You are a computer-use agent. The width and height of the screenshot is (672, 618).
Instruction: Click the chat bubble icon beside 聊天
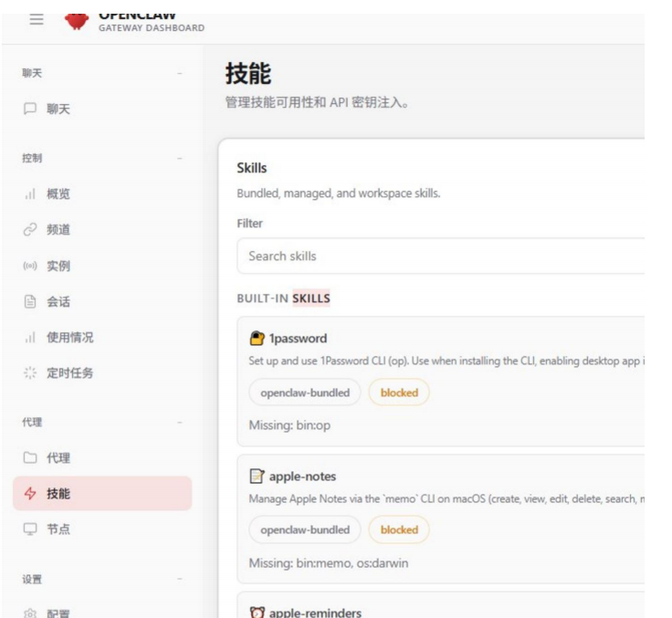click(x=30, y=110)
